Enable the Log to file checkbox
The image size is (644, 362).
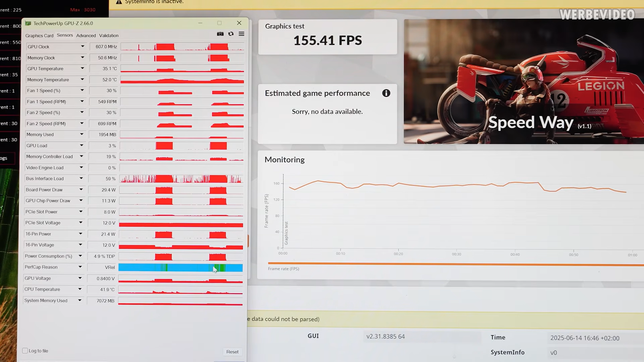click(x=25, y=351)
